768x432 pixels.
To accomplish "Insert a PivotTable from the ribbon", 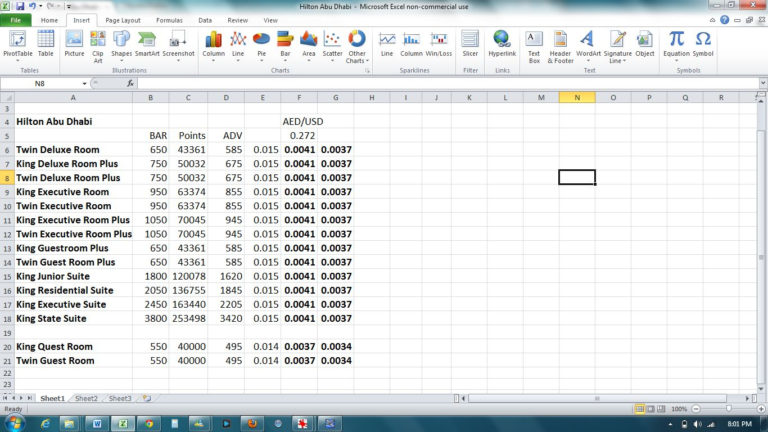I will 18,44.
